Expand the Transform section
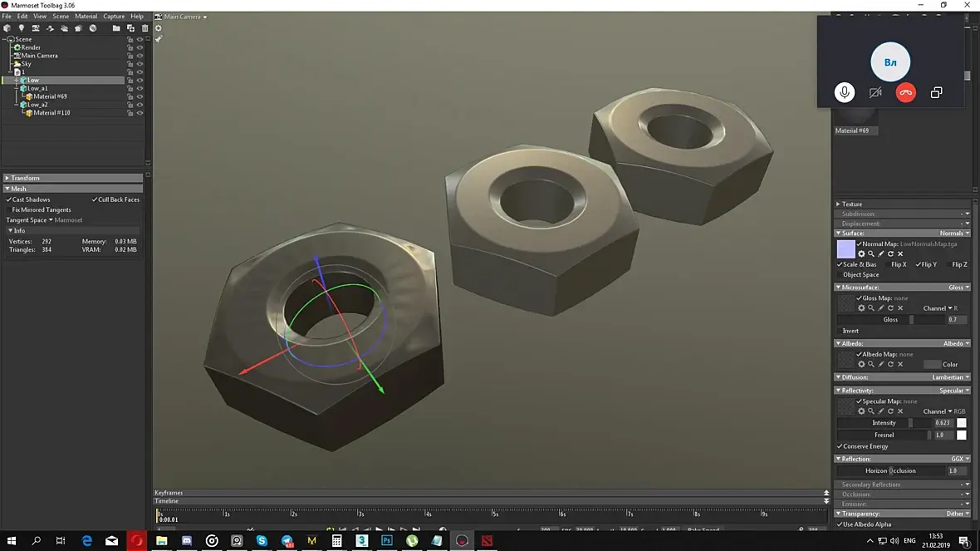 (72, 178)
